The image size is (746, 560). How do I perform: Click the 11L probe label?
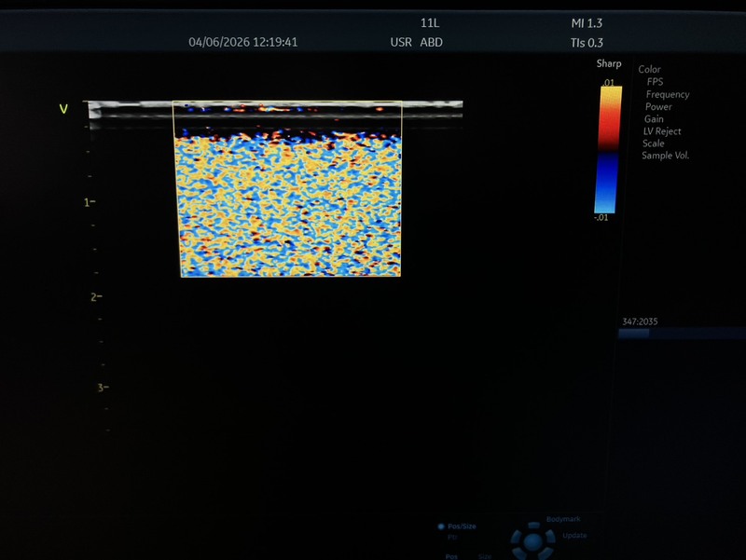(x=430, y=21)
